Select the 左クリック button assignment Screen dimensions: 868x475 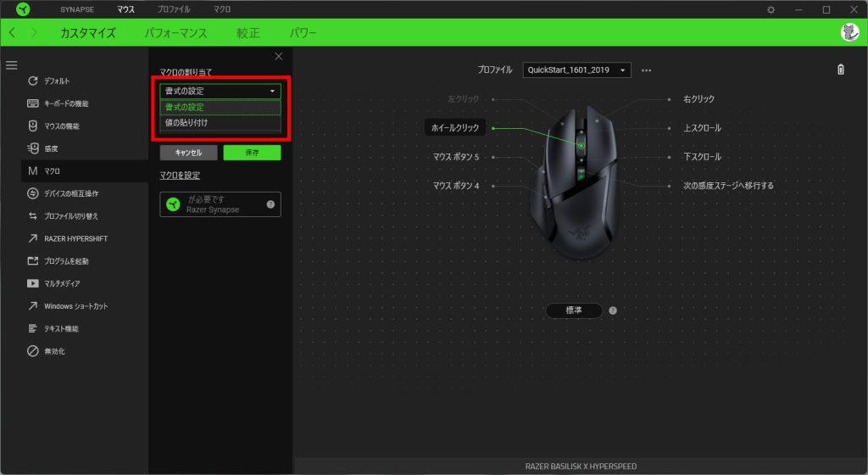[x=464, y=99]
